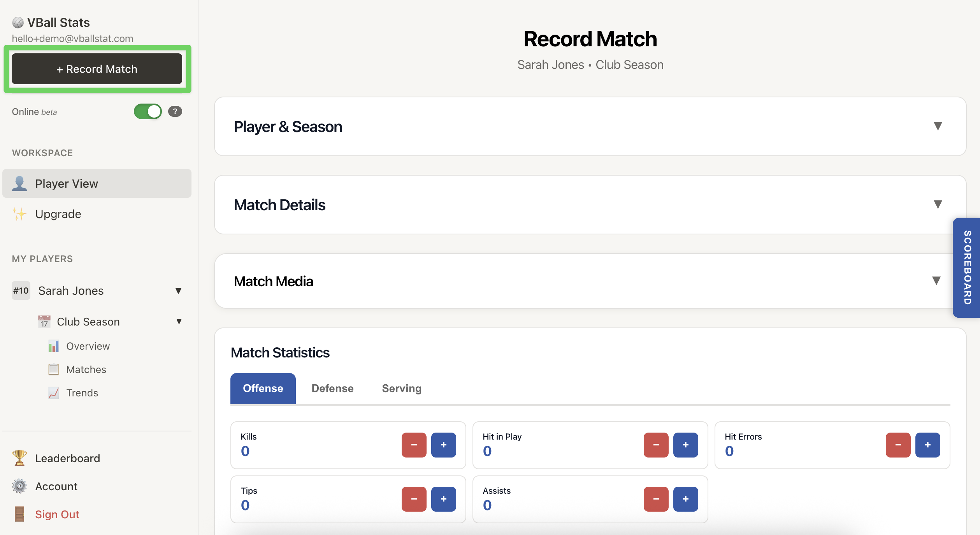
Task: Open the Sarah Jones player dropdown
Action: [x=178, y=290]
